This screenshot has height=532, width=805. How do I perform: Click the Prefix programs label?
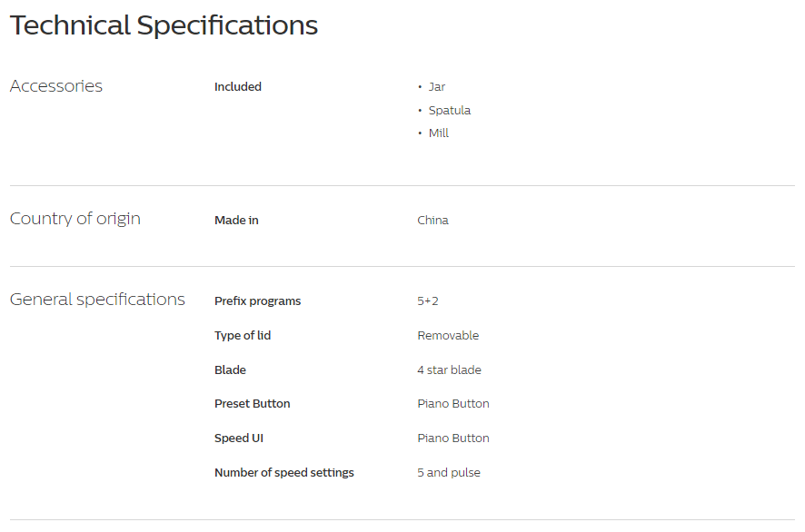(x=258, y=301)
